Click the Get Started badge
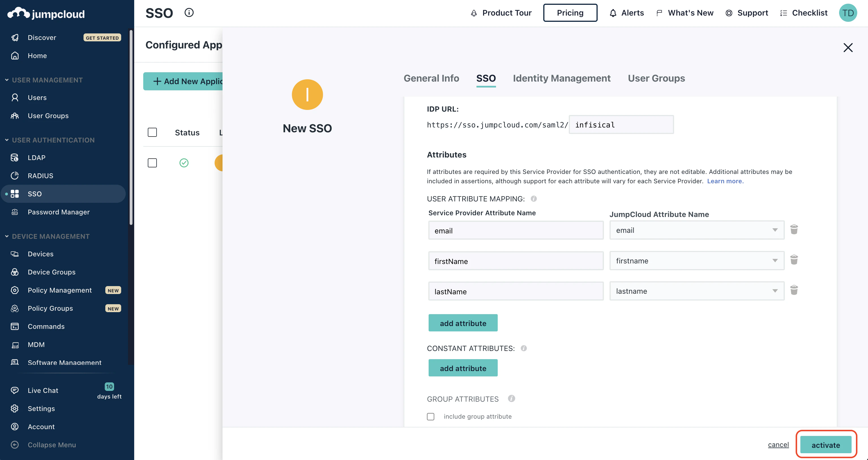Screen dimensions: 868x460 (x=102, y=38)
